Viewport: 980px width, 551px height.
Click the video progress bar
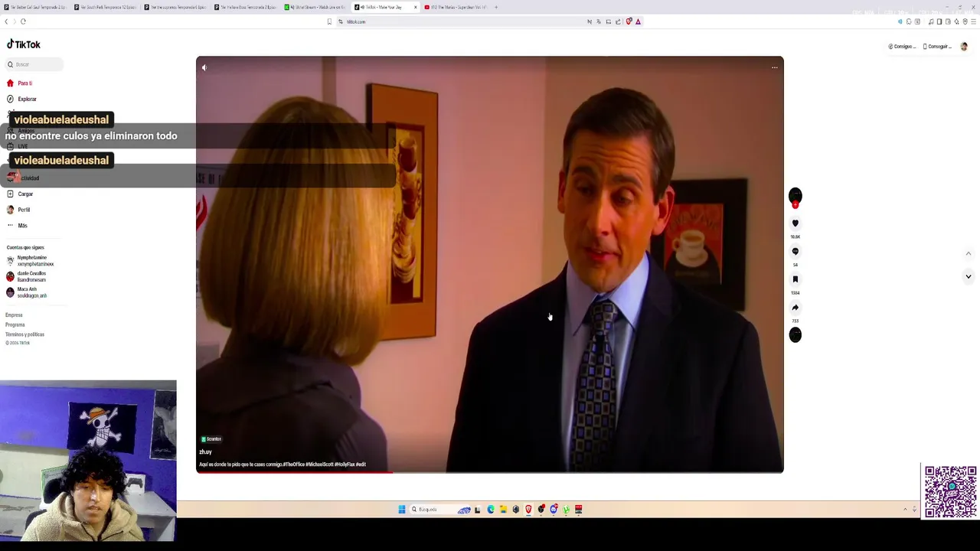pos(490,472)
